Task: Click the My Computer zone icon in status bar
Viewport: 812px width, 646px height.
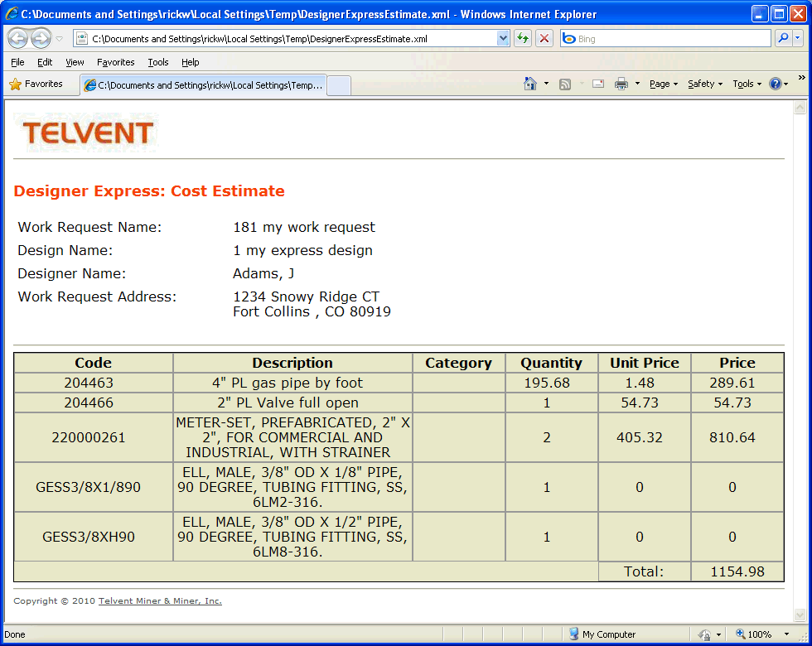Action: pos(573,634)
